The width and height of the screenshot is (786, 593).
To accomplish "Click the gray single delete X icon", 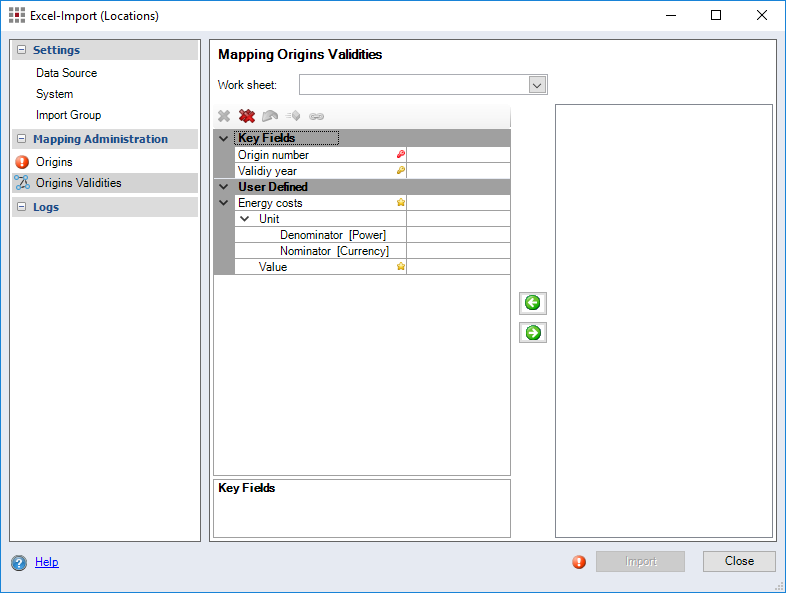I will click(224, 116).
